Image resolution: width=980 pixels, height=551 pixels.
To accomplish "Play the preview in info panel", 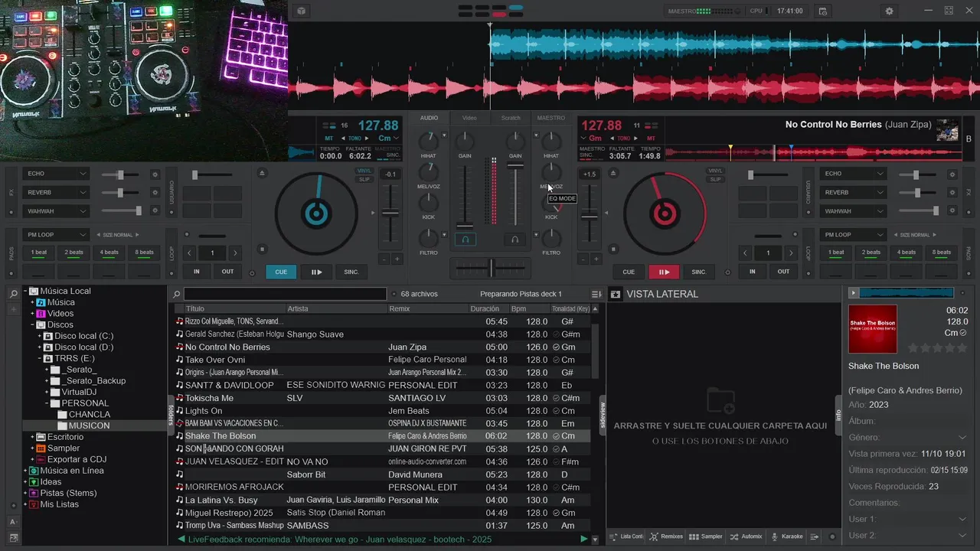I will click(x=854, y=292).
